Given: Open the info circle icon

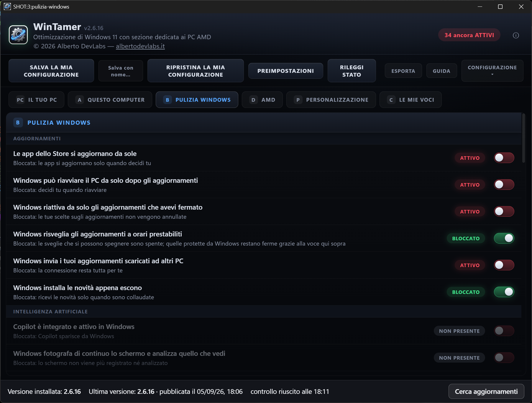Looking at the screenshot, I should (x=516, y=35).
